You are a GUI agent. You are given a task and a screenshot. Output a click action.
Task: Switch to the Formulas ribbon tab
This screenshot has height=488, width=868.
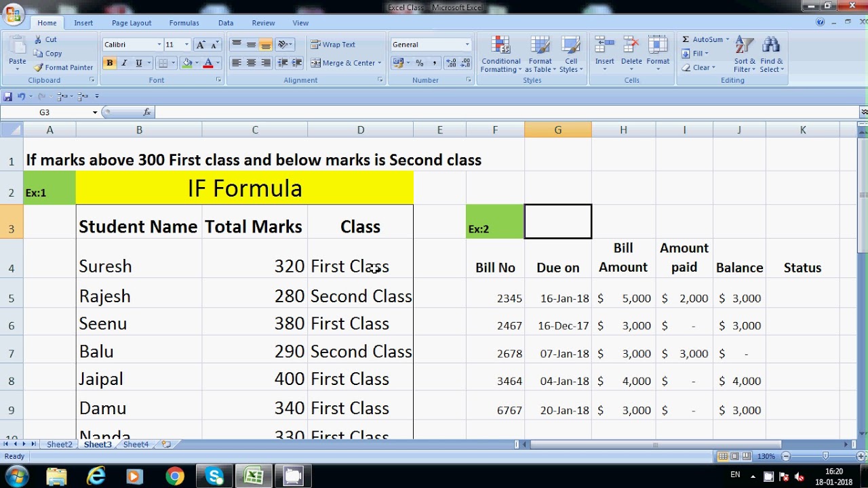184,23
